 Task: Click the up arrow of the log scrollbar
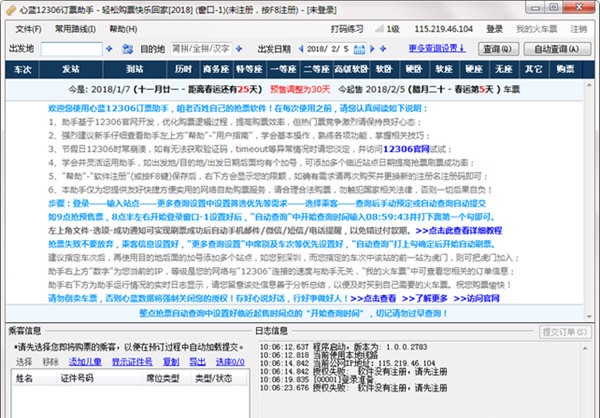point(585,348)
